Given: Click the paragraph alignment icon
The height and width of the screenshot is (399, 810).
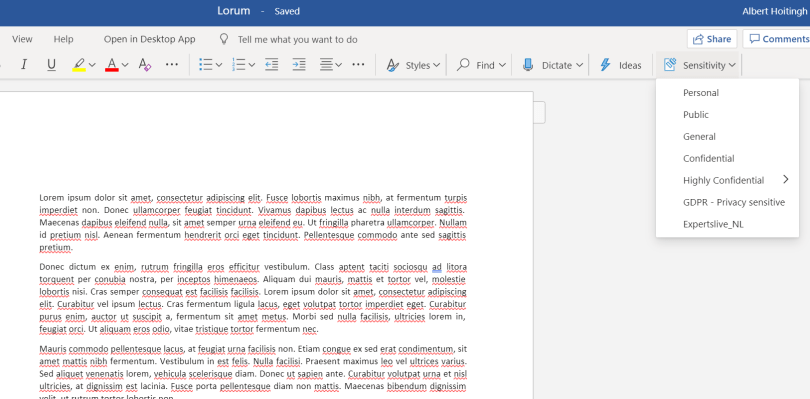Looking at the screenshot, I should (326, 65).
